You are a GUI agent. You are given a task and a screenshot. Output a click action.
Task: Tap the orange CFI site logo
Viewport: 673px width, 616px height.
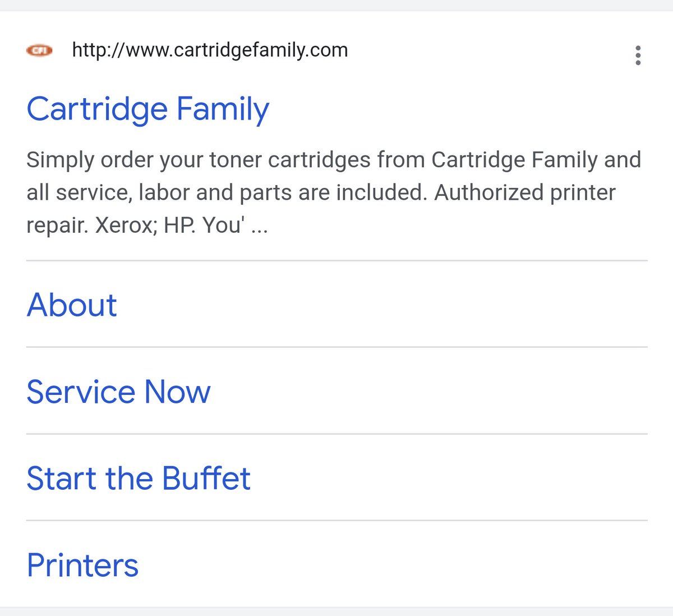39,50
